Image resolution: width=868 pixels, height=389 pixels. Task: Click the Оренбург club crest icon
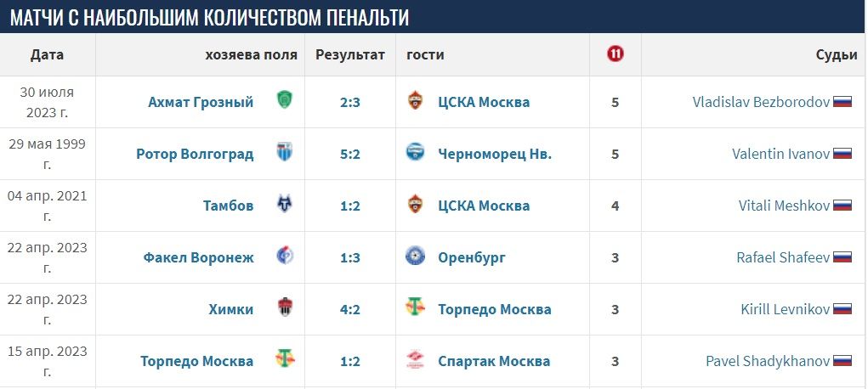point(415,256)
